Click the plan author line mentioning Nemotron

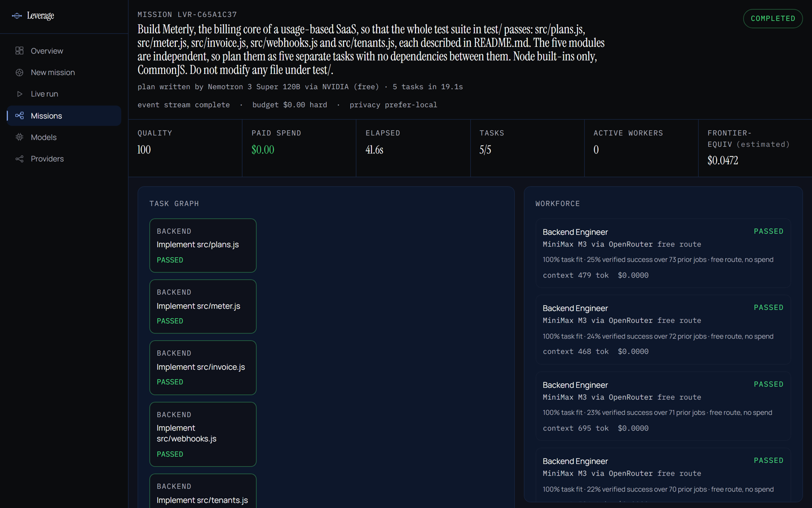click(300, 87)
